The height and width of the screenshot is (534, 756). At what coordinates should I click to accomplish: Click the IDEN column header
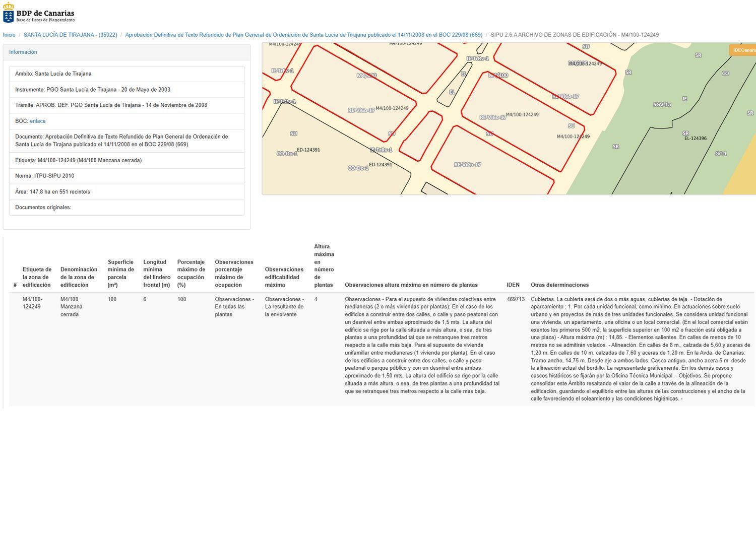coord(513,285)
